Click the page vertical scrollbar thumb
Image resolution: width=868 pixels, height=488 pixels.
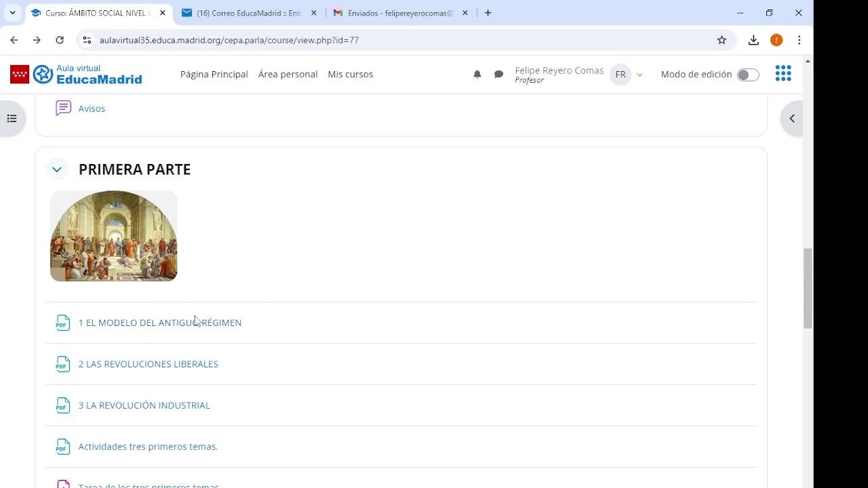point(807,289)
